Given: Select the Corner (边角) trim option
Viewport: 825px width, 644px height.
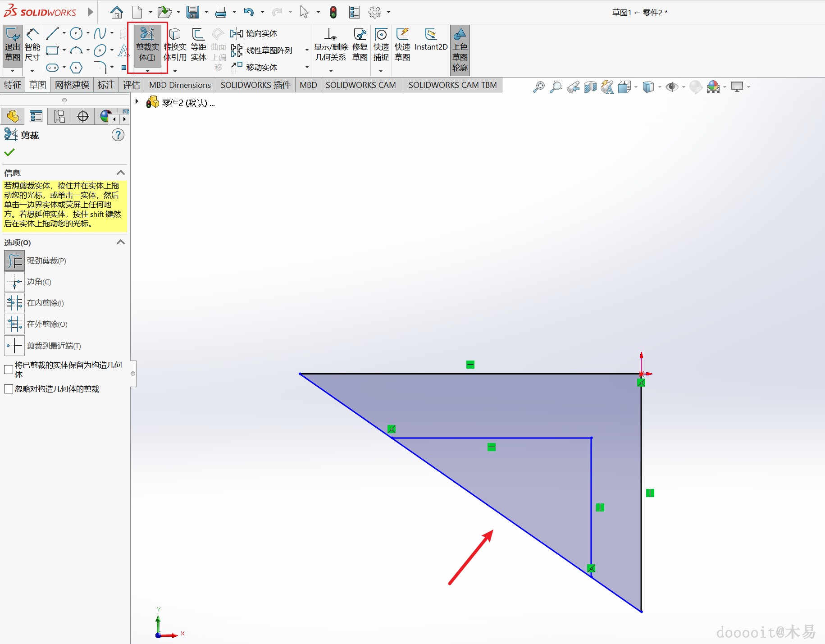Looking at the screenshot, I should [14, 282].
